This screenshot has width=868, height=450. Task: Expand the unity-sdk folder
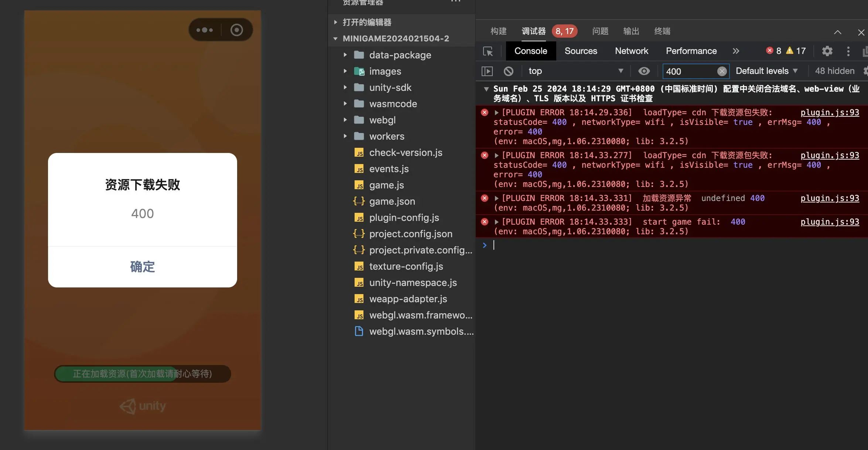pos(390,88)
